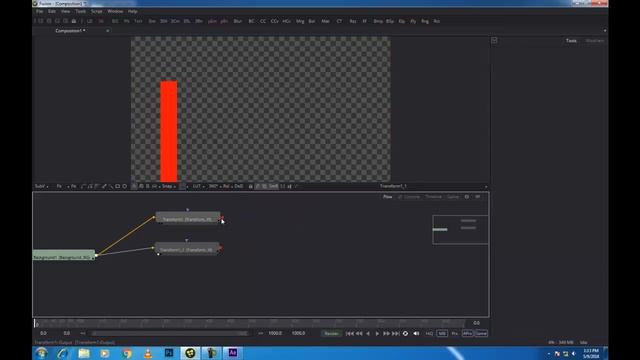The height and width of the screenshot is (360, 640).
Task: Add Custom Tool with CT
Action: 339,21
